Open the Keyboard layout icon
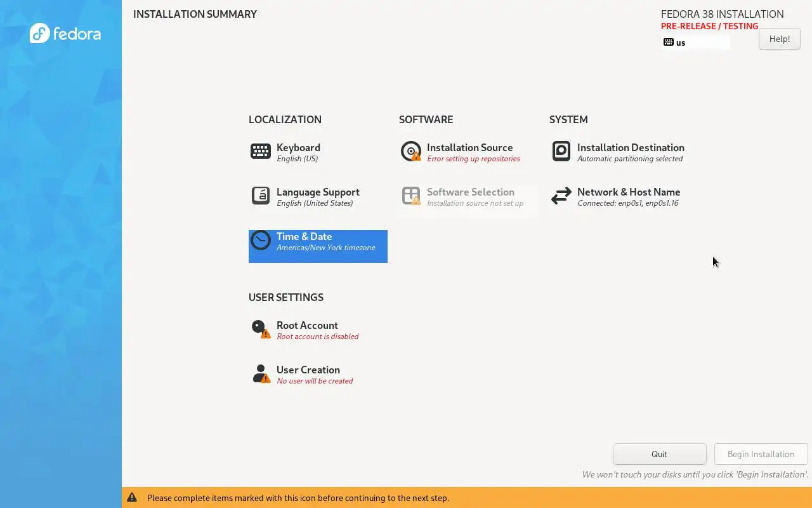Viewport: 812px width, 508px height. (x=261, y=151)
